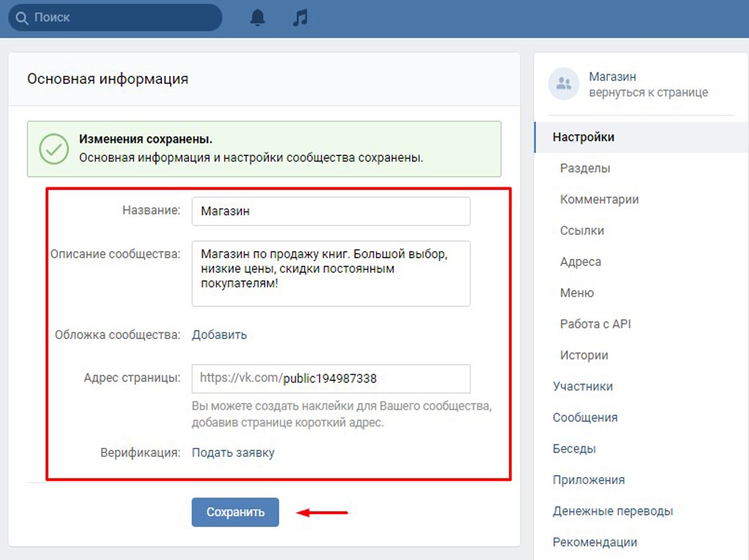Click the Название input field
The width and height of the screenshot is (749, 560).
tap(330, 211)
